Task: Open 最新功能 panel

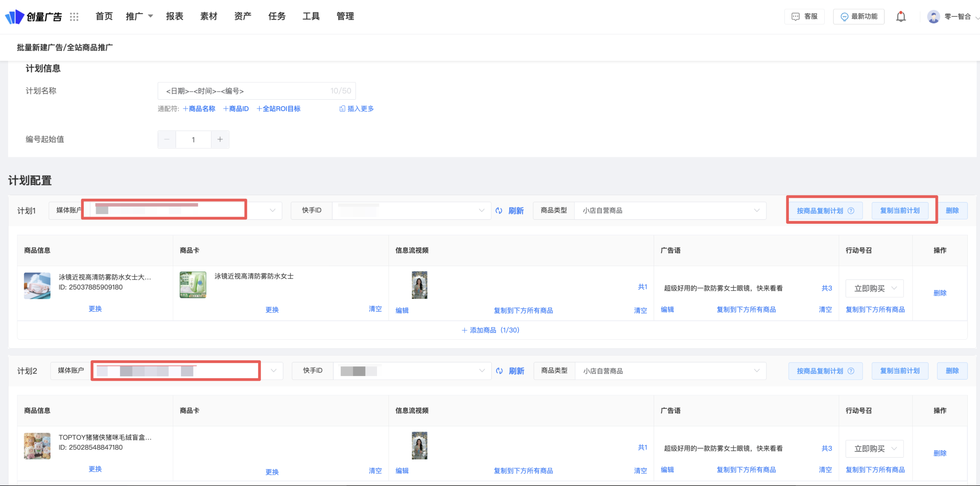Action: pyautogui.click(x=859, y=17)
